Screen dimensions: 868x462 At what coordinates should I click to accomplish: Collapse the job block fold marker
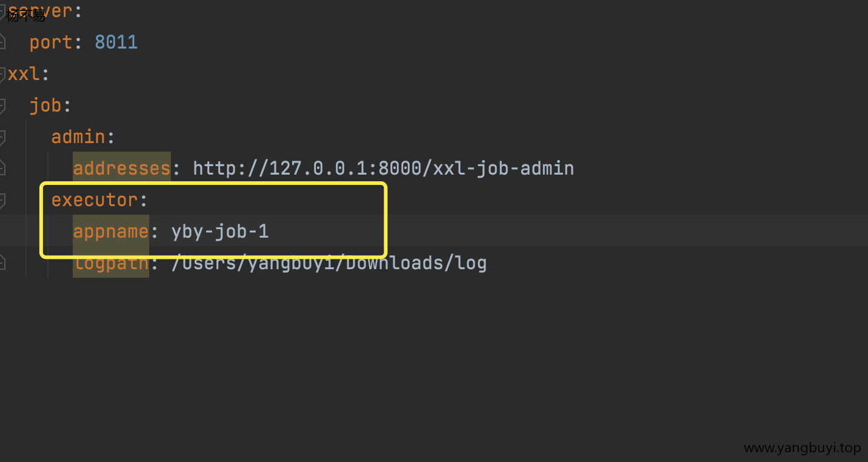2,105
